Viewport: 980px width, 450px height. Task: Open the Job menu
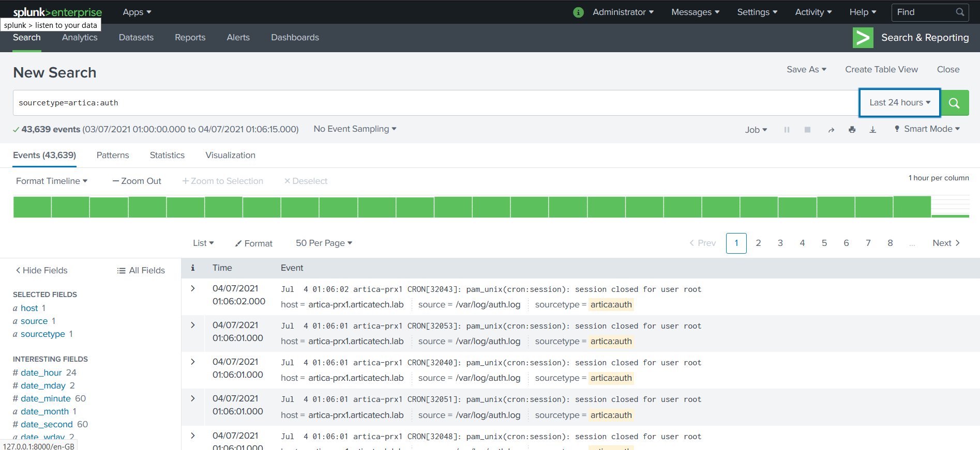coord(756,130)
